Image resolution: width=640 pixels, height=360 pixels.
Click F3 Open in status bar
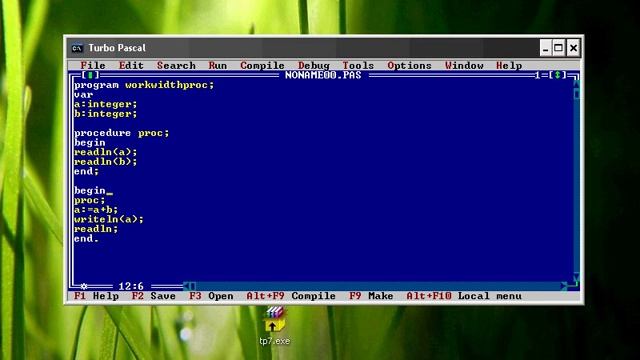point(211,296)
